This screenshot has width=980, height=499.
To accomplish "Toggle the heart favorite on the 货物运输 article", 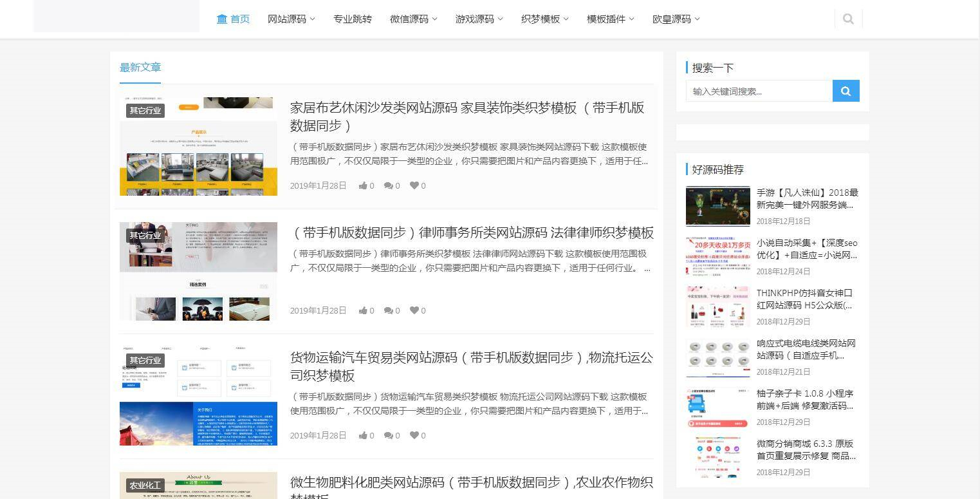I will [413, 435].
